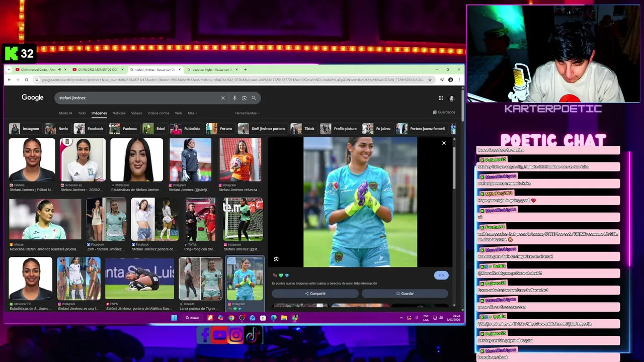
Task: Click the Ir visit button
Action: 441,275
